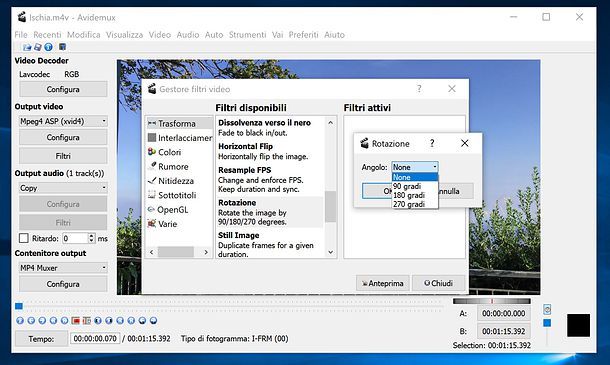Screen dimensions: 610x365
Task: Toggle the Ritardo audio delay checkbox
Action: [x=24, y=238]
